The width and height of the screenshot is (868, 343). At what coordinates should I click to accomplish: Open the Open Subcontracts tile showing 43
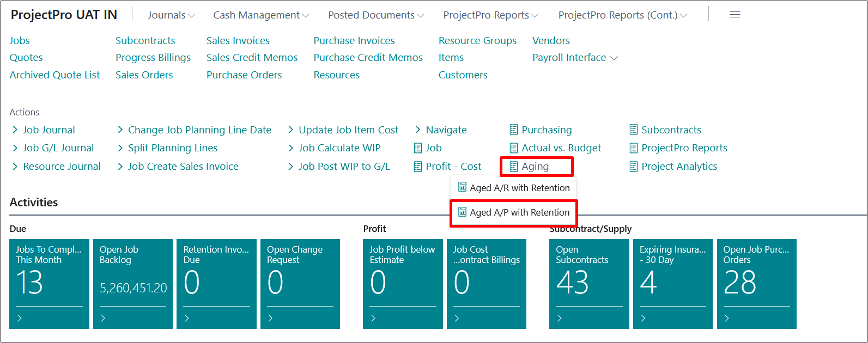pyautogui.click(x=589, y=284)
